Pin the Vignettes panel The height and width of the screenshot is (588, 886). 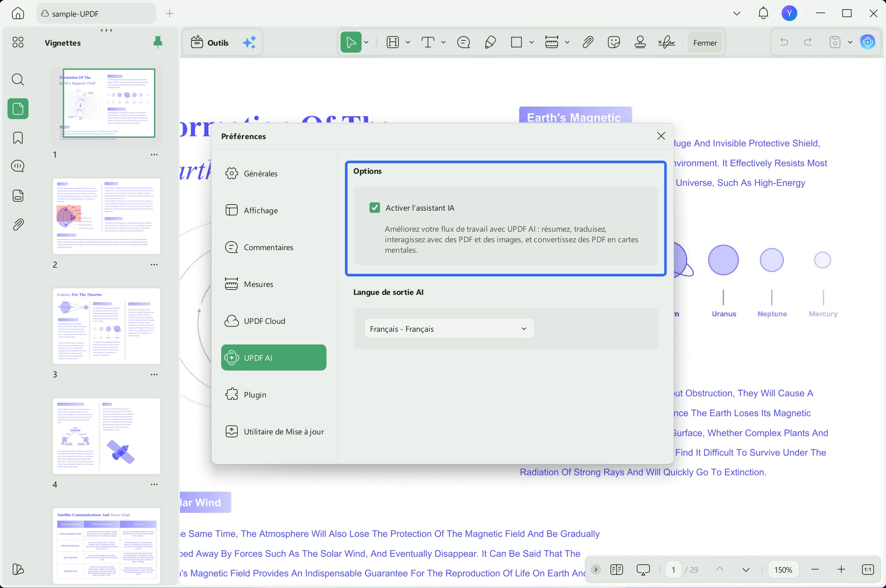158,42
